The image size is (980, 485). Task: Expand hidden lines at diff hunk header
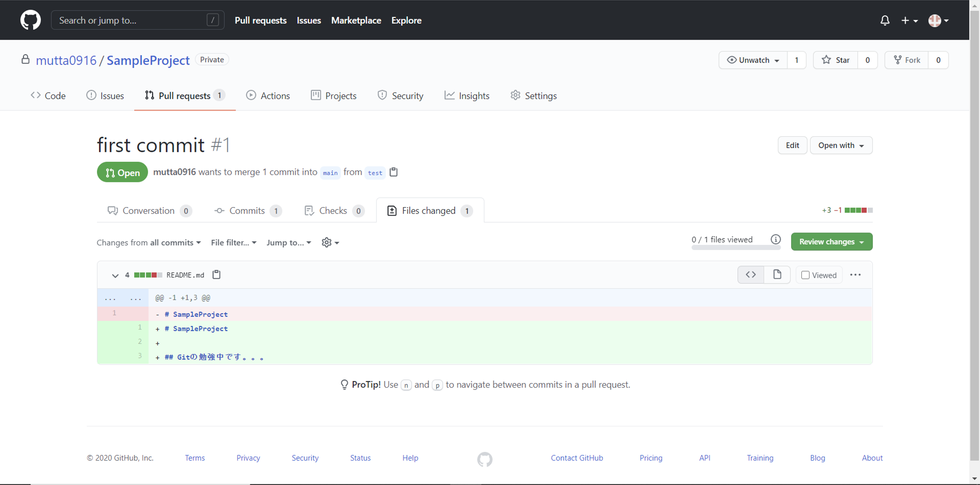tap(123, 298)
